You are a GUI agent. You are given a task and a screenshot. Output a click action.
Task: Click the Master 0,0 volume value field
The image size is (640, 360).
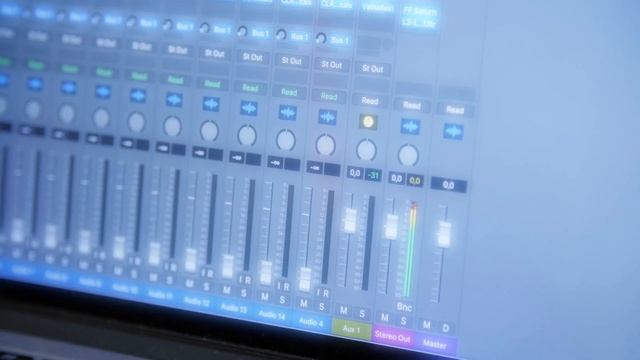448,185
